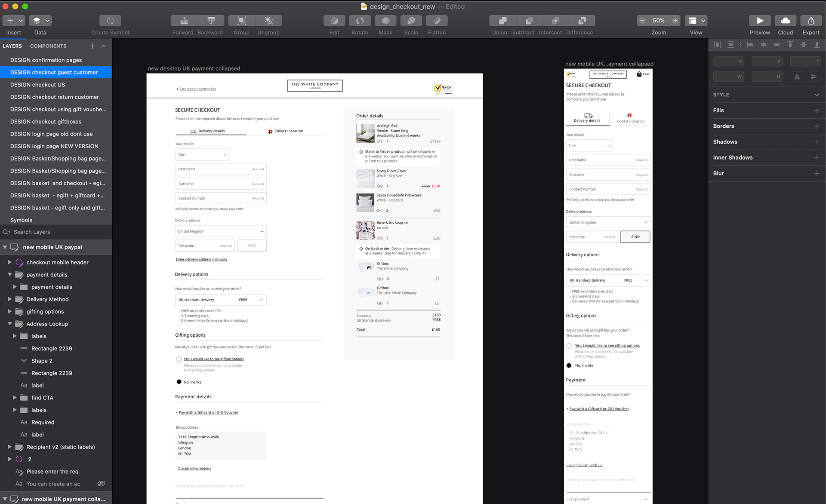
Task: Click Title dropdown on desktop artboard
Action: click(202, 155)
